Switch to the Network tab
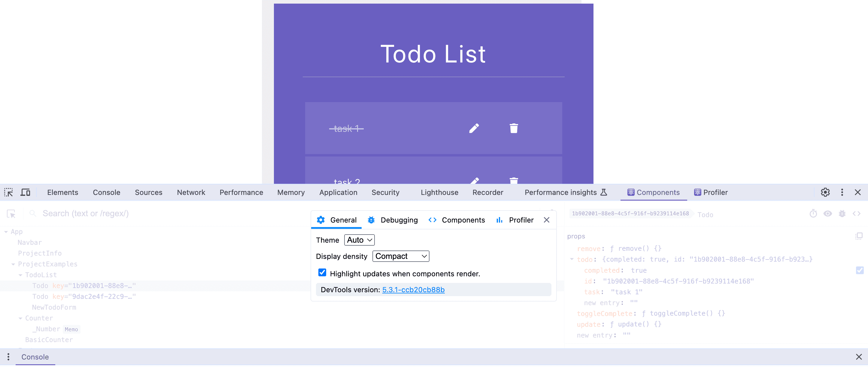This screenshot has height=367, width=868. point(191,193)
